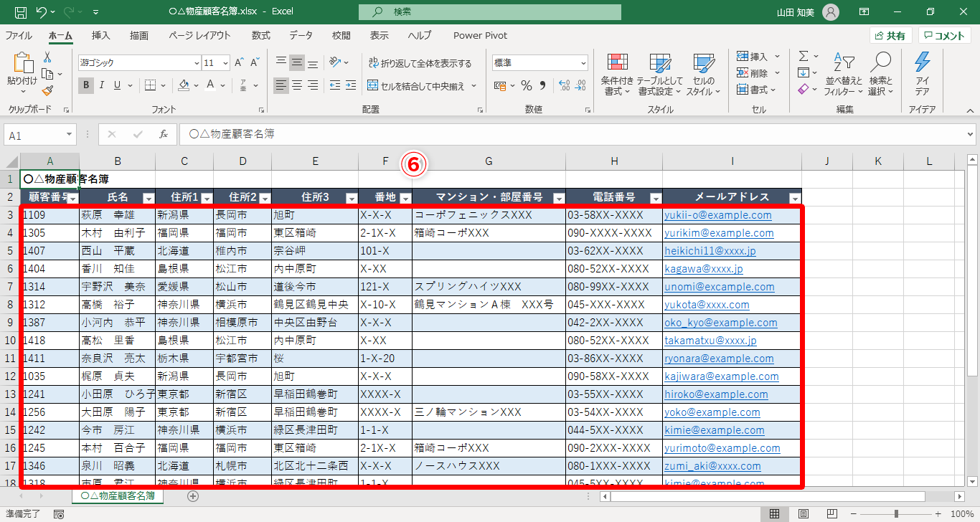Toggle wrap text (折り返して全体を表示する)

tap(420, 63)
